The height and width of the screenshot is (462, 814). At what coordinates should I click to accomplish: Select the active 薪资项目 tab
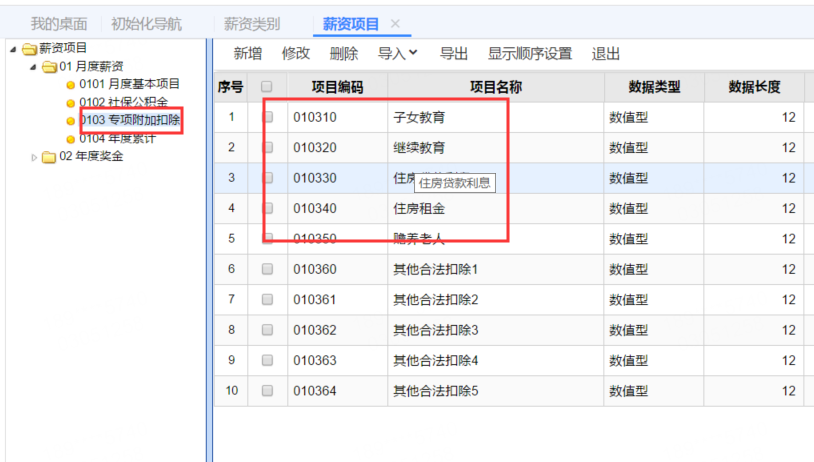tap(350, 24)
